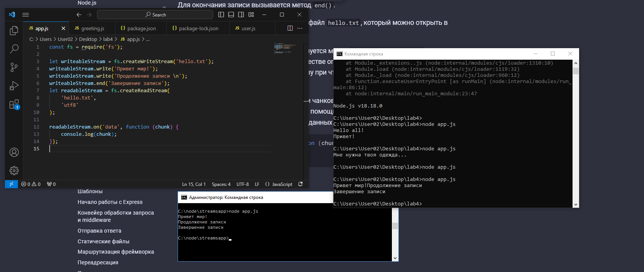Click the VS Code title bar search field
Screen dimensions: 644x272
pyautogui.click(x=155, y=15)
